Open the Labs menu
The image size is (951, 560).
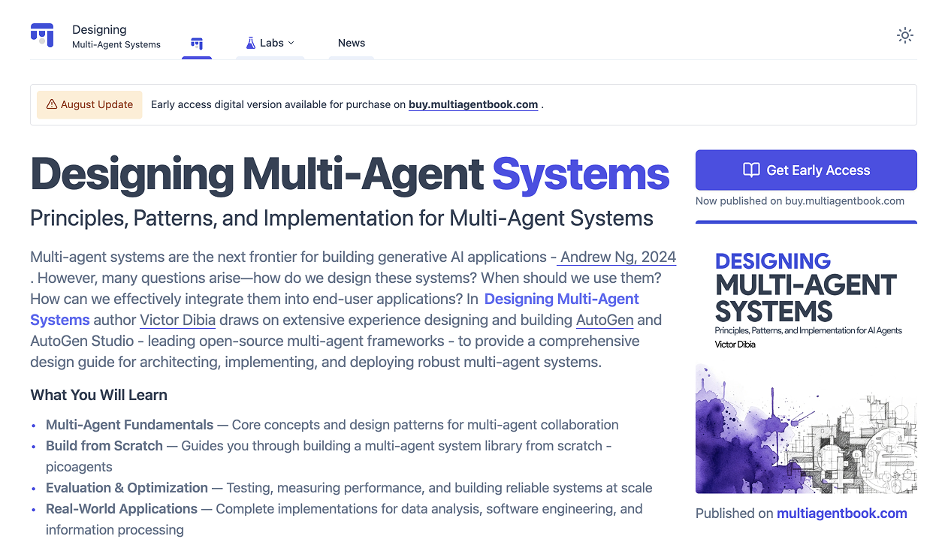click(273, 43)
